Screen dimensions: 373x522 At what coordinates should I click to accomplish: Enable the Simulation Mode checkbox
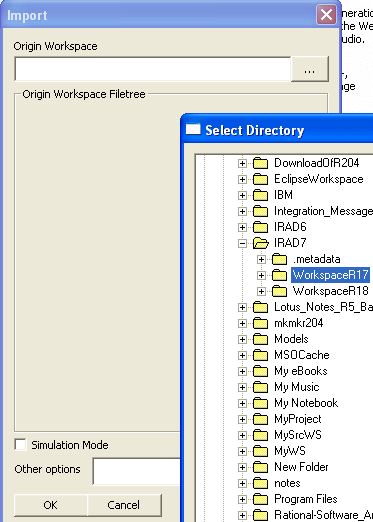[x=20, y=445]
